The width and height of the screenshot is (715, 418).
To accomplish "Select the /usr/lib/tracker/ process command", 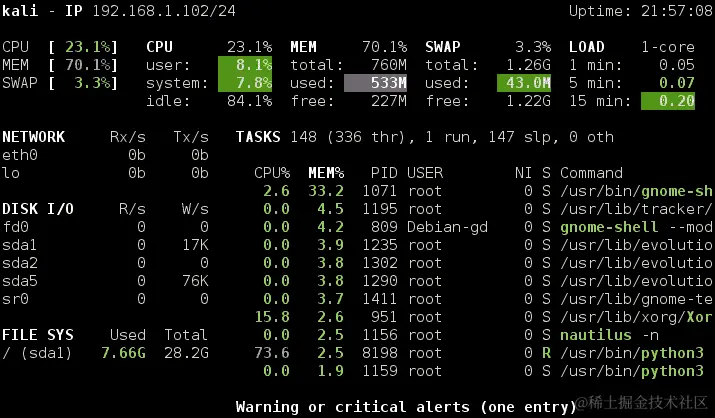I will pos(636,209).
